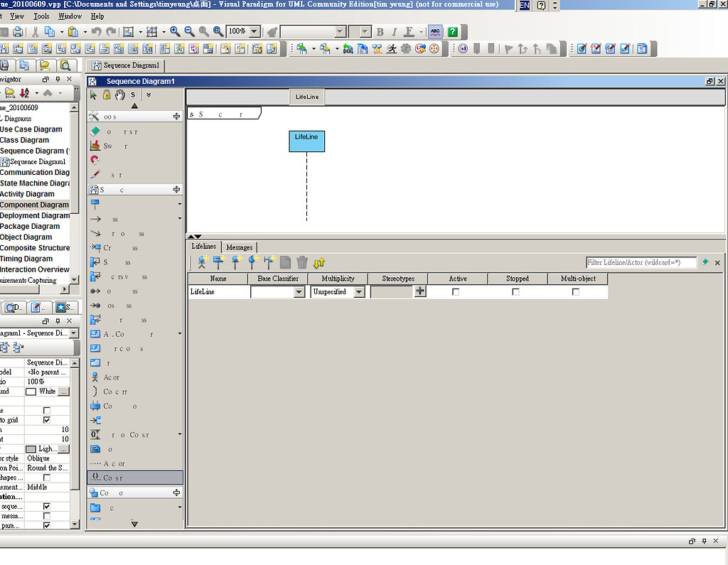Select the hand pan tool
Screen dimensions: 728x565
(119, 95)
